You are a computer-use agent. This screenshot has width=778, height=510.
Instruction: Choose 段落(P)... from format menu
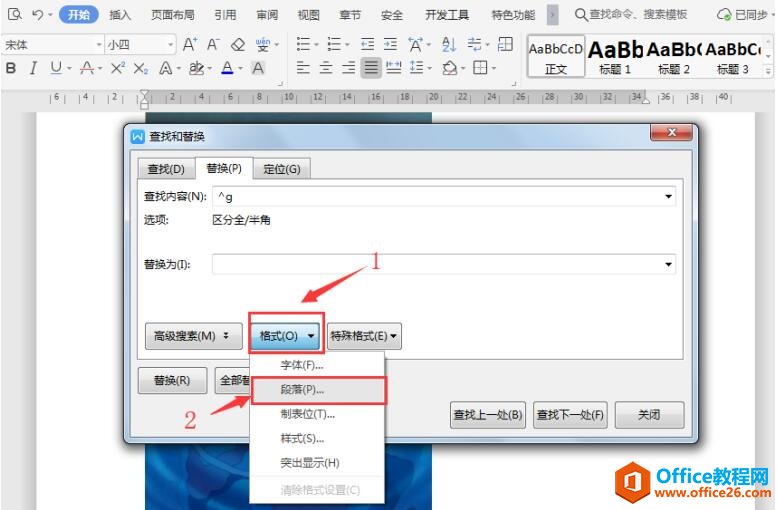click(x=318, y=390)
